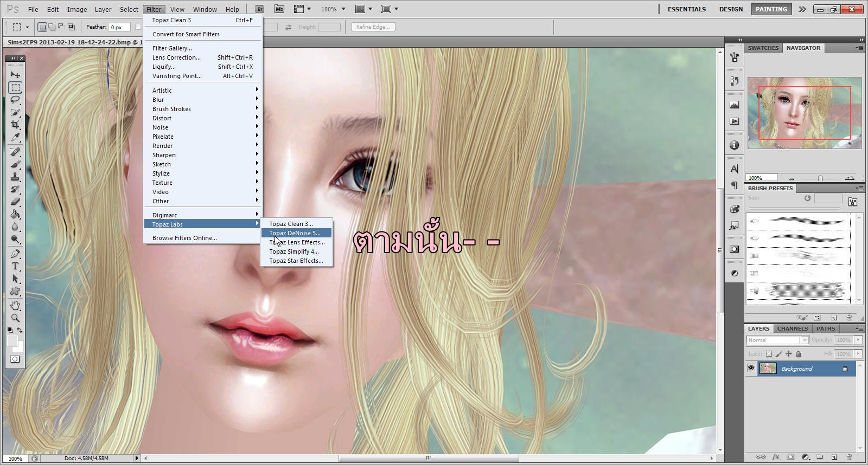Select the Clone Stamp tool

tap(15, 177)
